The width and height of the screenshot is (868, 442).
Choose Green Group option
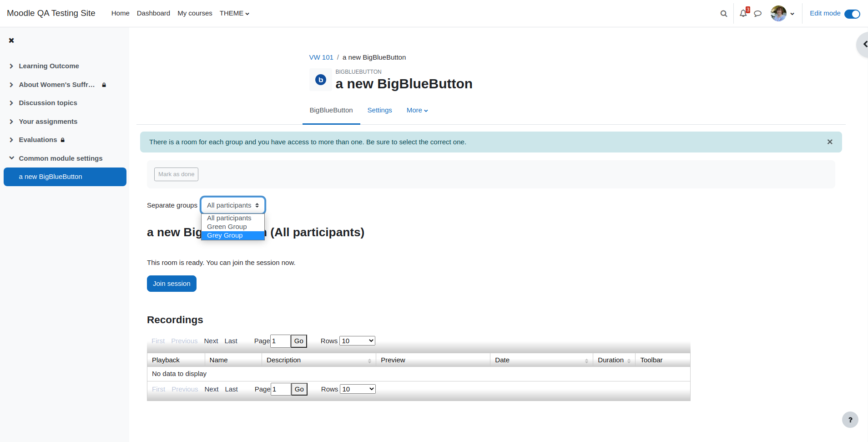click(233, 227)
